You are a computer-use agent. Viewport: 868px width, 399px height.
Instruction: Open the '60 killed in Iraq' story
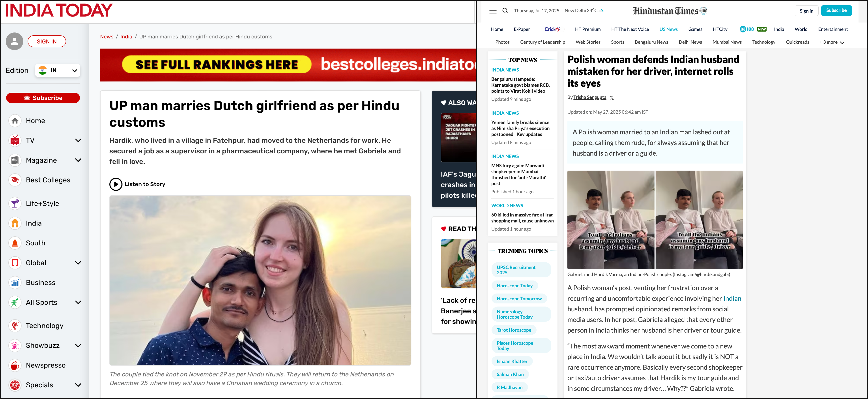pos(522,218)
